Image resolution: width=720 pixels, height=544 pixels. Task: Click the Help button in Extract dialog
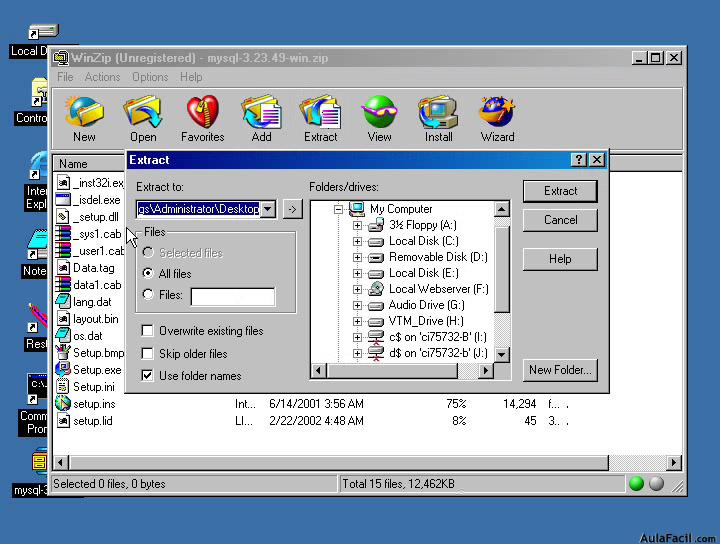tap(560, 259)
